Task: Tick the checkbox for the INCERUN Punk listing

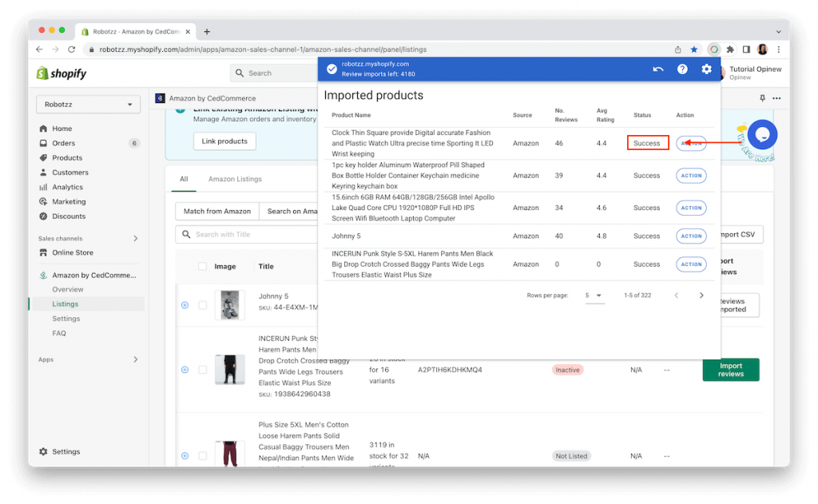Action: click(202, 370)
